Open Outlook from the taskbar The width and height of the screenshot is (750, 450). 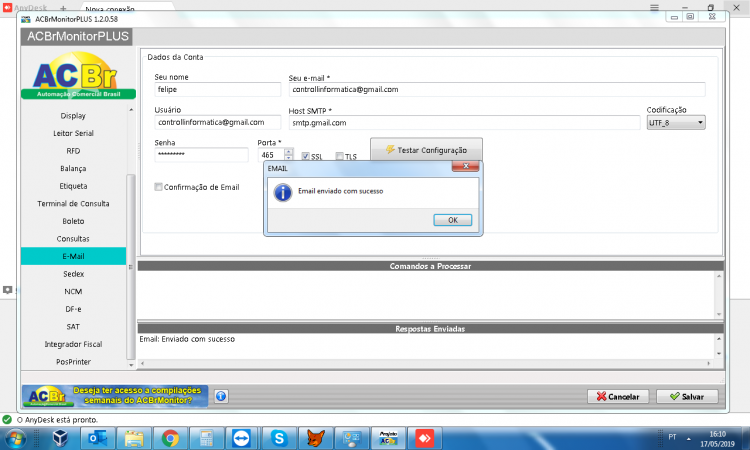coord(98,438)
